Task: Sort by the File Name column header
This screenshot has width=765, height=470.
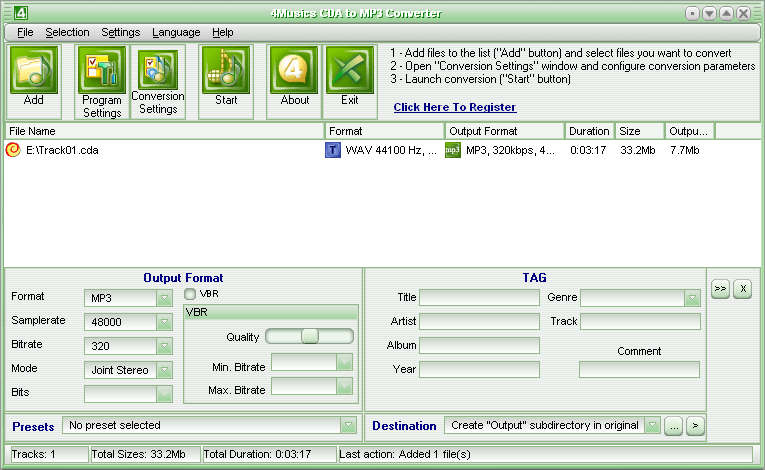Action: [164, 131]
